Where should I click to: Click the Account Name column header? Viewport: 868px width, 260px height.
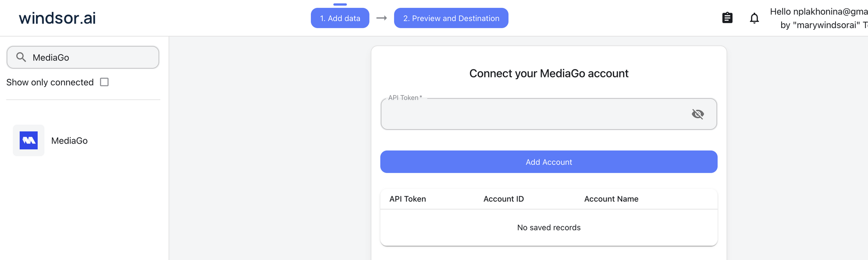(611, 199)
